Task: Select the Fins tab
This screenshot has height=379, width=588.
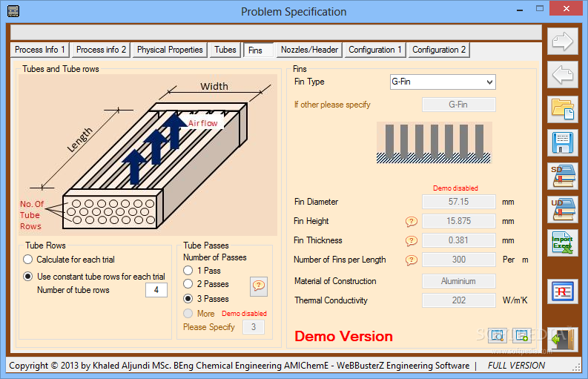Action: [x=258, y=50]
